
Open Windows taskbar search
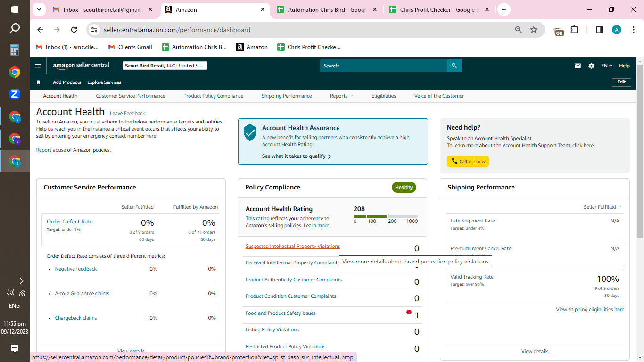point(15,29)
